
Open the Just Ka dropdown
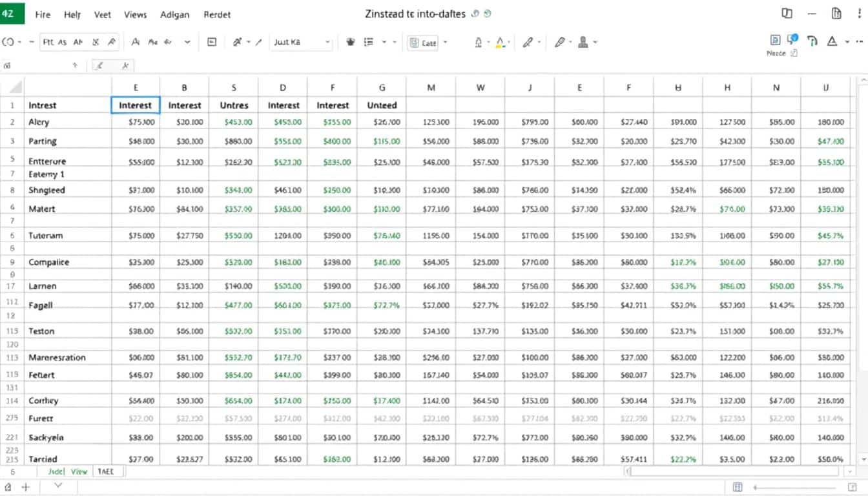pyautogui.click(x=301, y=42)
